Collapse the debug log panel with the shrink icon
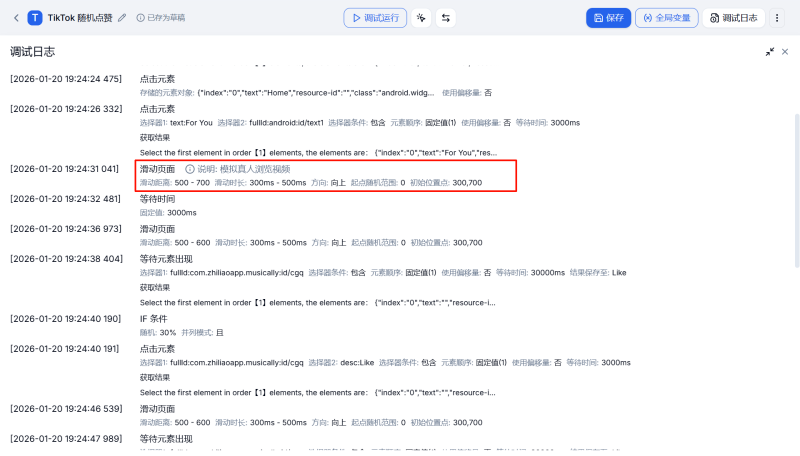 pyautogui.click(x=770, y=51)
